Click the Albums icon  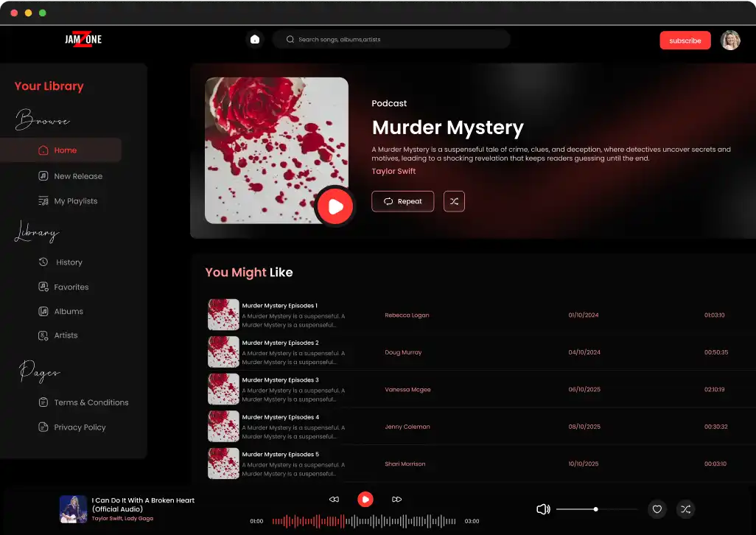click(x=43, y=312)
